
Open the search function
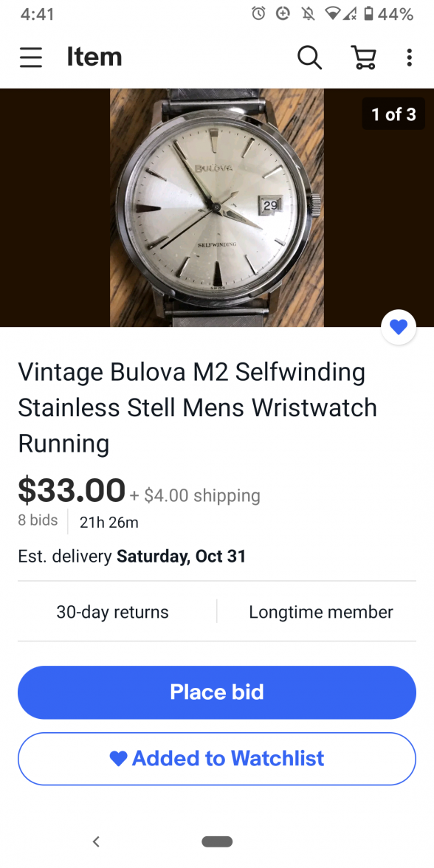click(x=309, y=57)
